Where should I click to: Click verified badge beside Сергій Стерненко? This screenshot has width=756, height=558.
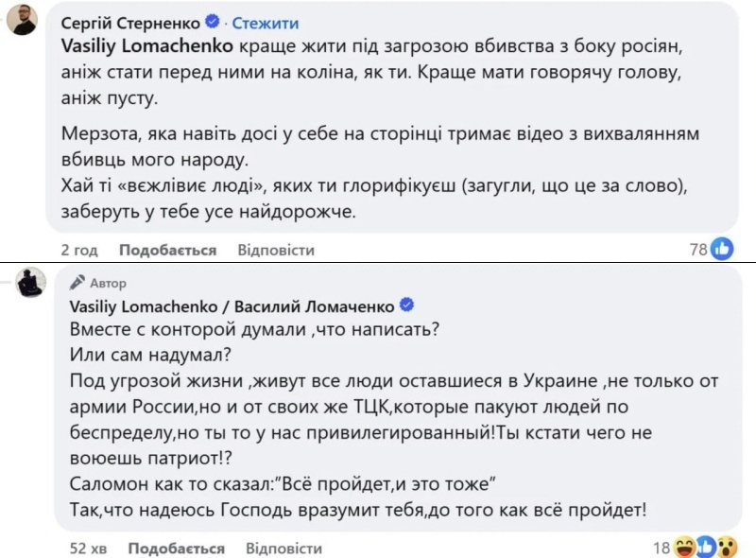coord(213,23)
